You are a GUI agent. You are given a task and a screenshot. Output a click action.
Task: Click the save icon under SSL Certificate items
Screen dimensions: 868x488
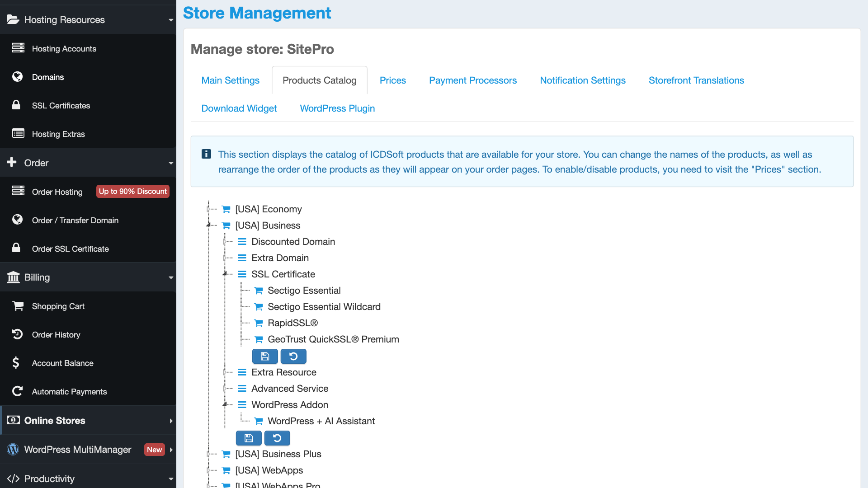pos(265,357)
